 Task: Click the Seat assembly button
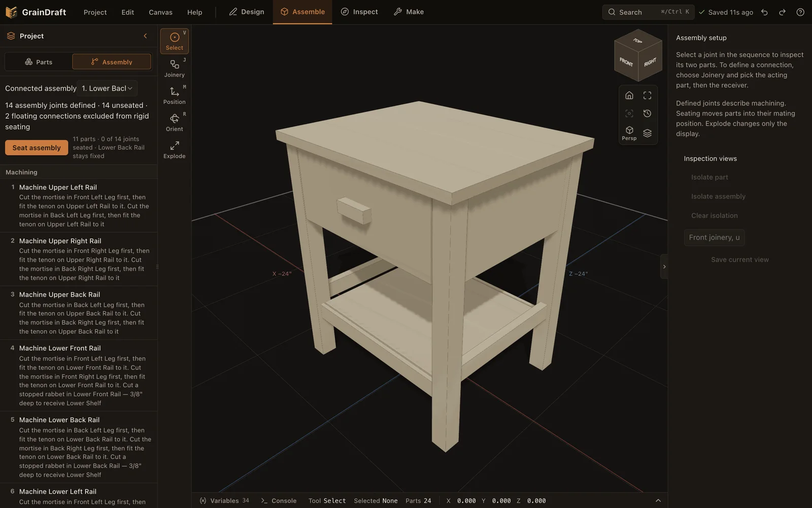point(37,148)
